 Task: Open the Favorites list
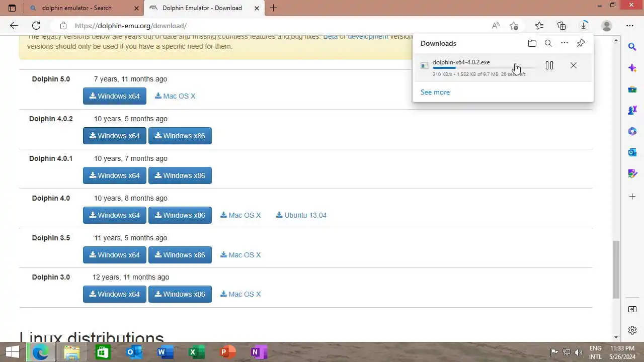point(539,26)
